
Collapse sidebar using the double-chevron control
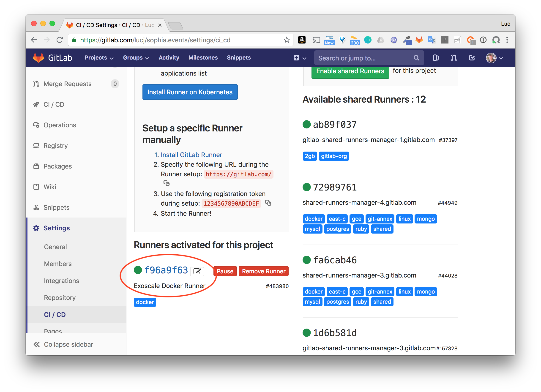point(37,344)
